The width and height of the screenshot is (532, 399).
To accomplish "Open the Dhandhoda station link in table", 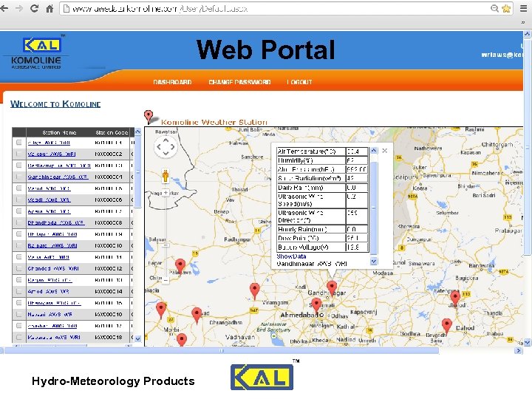I will 56,222.
